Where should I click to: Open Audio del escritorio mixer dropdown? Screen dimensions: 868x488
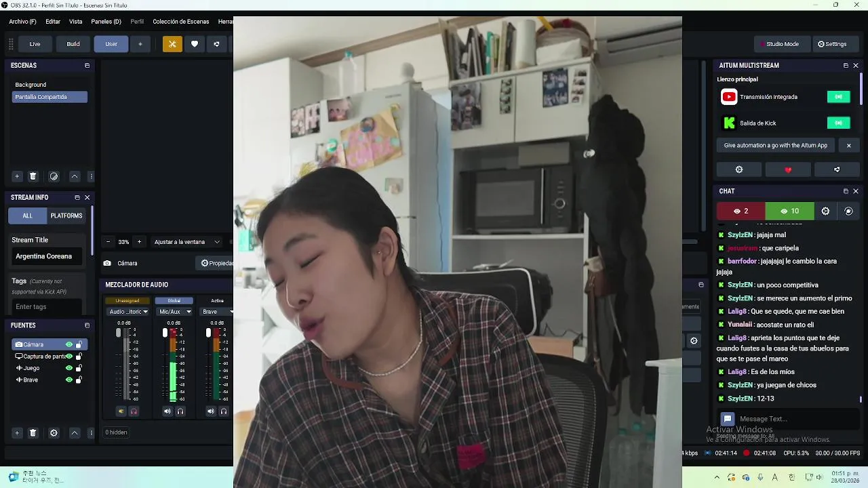(128, 312)
